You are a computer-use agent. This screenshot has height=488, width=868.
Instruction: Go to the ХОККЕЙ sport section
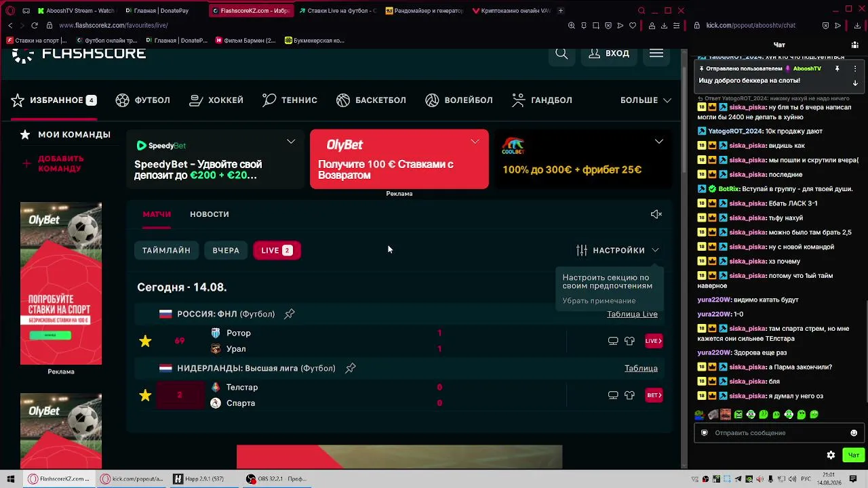pyautogui.click(x=216, y=100)
